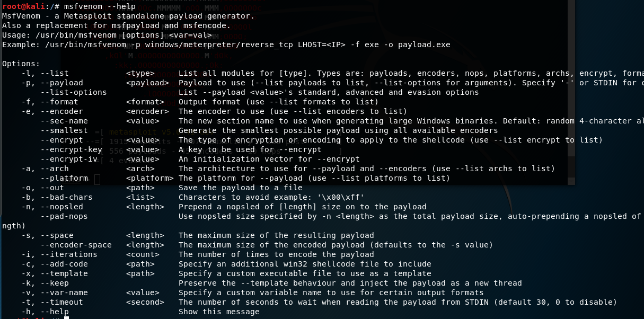644x319 pixels.
Task: Click the blinking cursor at the bottom prompt
Action: click(66, 317)
